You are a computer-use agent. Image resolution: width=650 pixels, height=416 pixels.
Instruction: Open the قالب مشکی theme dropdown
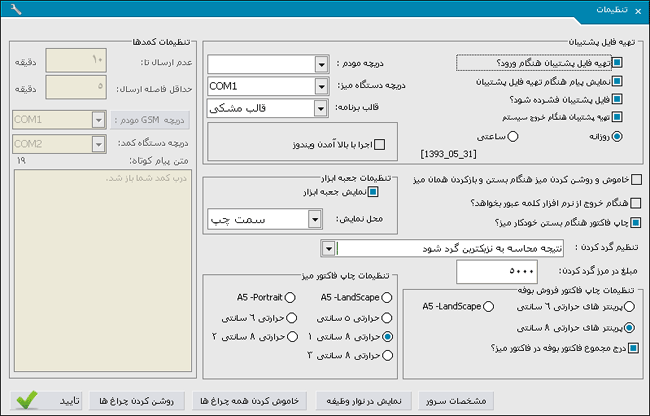(320, 108)
